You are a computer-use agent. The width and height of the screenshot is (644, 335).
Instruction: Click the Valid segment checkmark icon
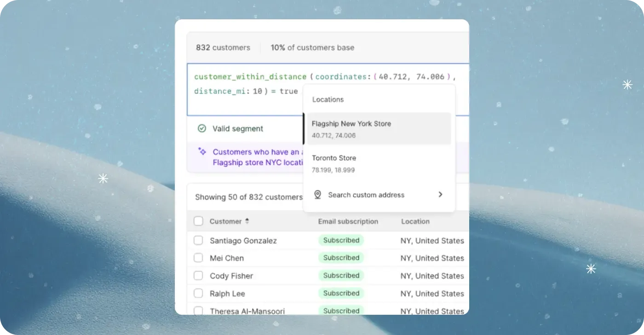click(x=202, y=128)
